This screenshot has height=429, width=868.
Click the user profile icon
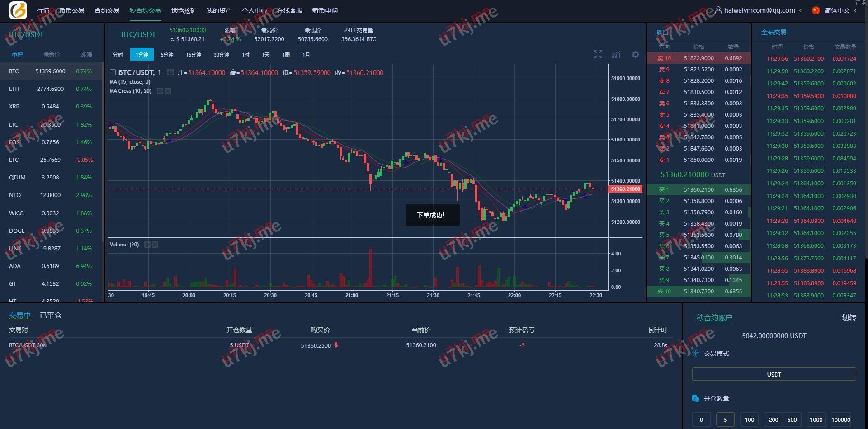(718, 10)
